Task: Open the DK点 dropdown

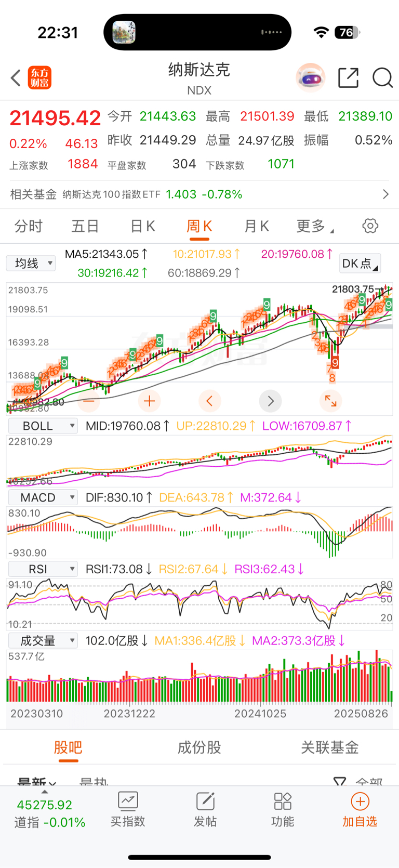Action: tap(360, 263)
